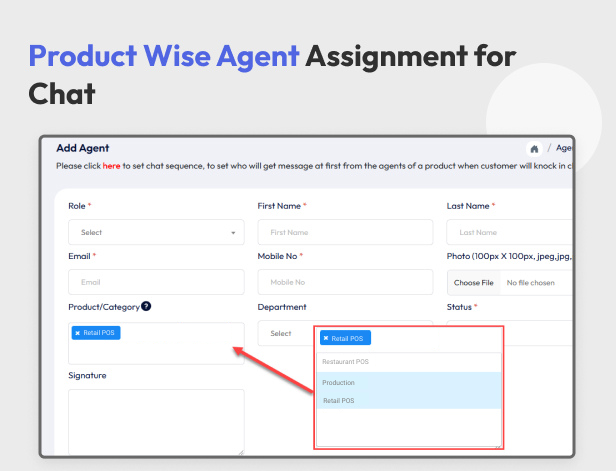Click the Last Name input field
616x471 pixels.
click(x=509, y=232)
